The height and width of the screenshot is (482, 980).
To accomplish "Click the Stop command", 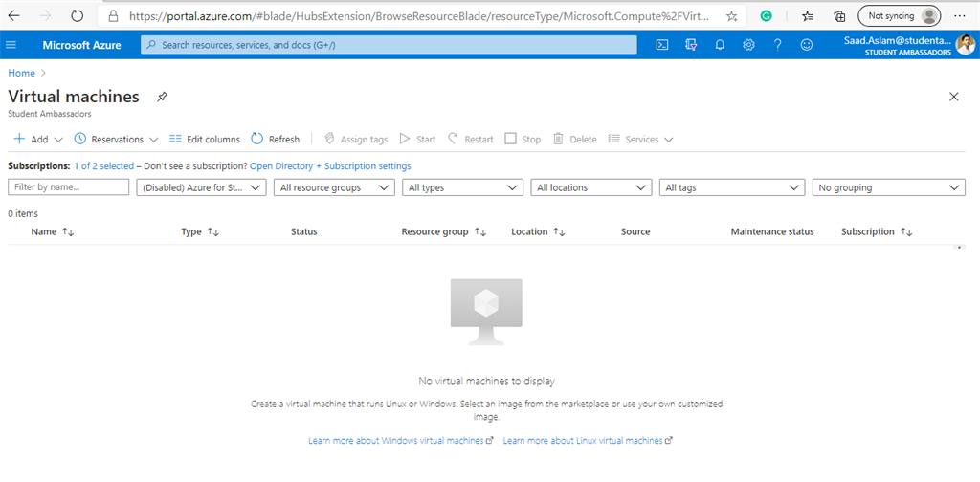I will [x=523, y=140].
